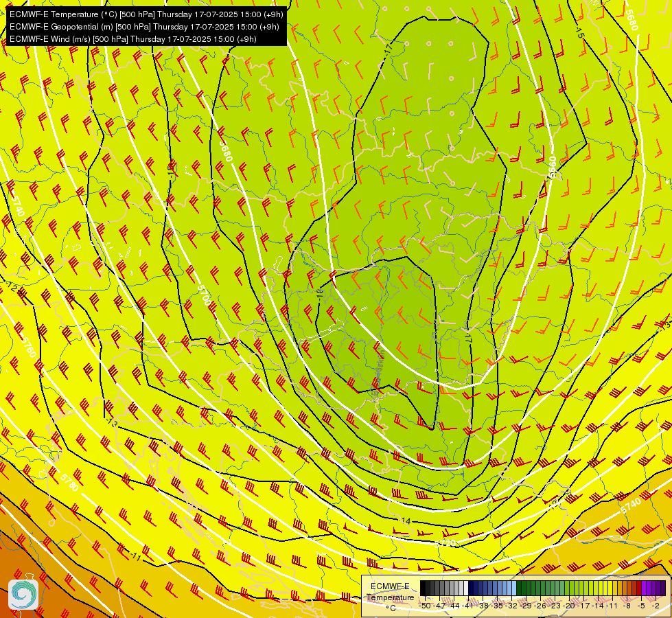Click the -5 tick label in the legend
The height and width of the screenshot is (618, 672).
click(x=640, y=606)
